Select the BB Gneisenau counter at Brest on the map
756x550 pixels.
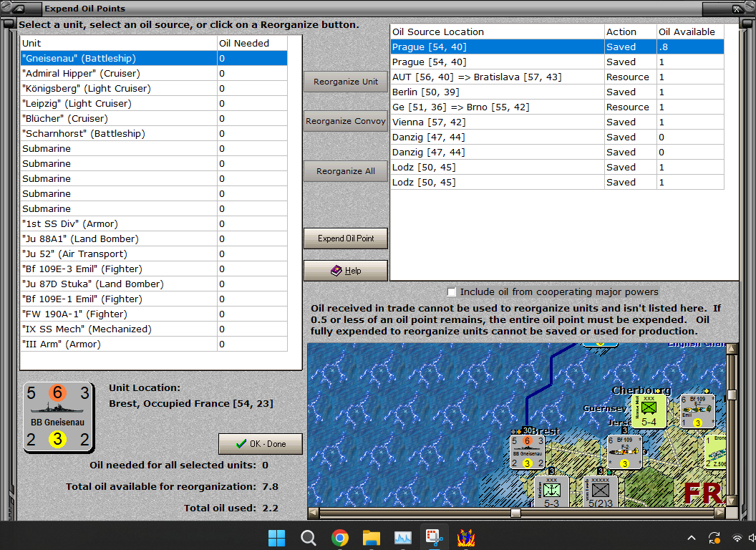[528, 452]
